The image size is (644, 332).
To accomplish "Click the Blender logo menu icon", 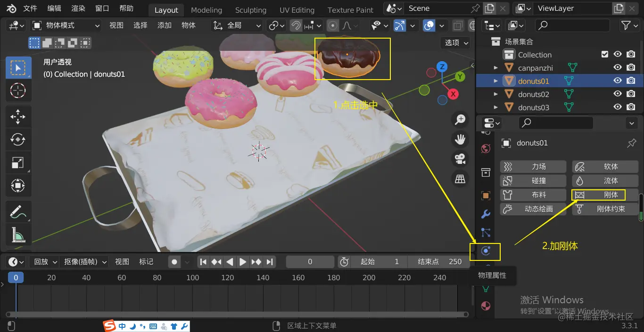I will pyautogui.click(x=11, y=8).
